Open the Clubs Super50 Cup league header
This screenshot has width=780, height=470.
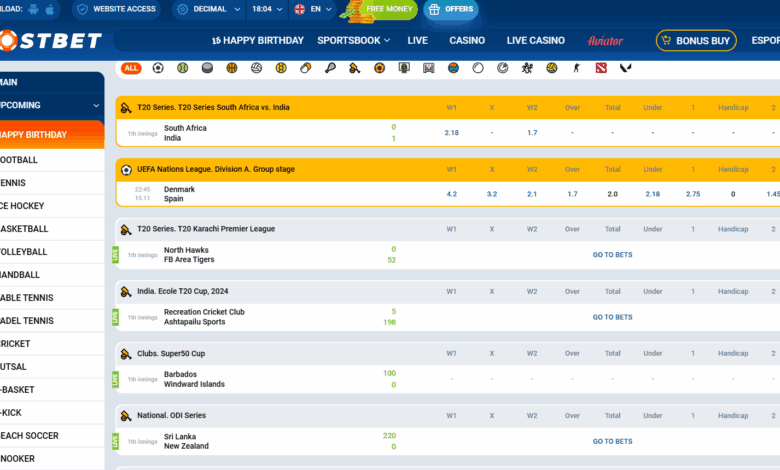tap(171, 354)
